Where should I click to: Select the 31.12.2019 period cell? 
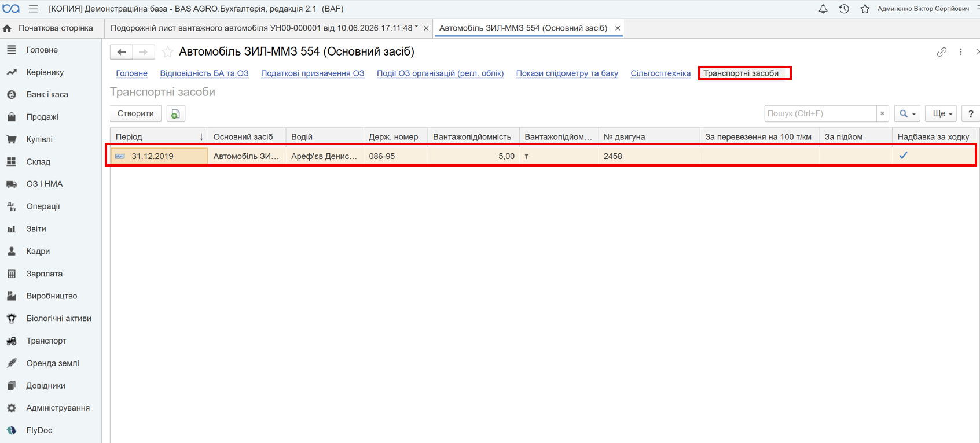click(159, 156)
